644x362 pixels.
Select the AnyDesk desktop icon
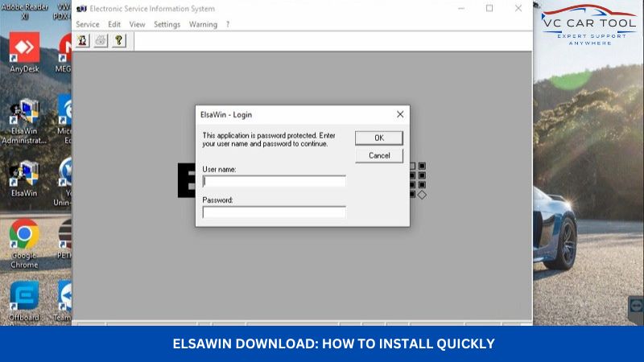click(x=24, y=53)
